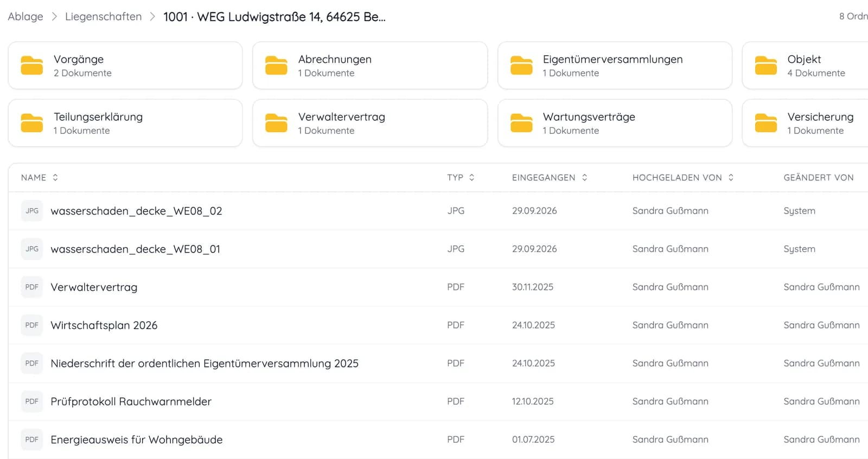Sort by HOCHGELADEN VON column
Screen dimensions: 868x459
(683, 178)
